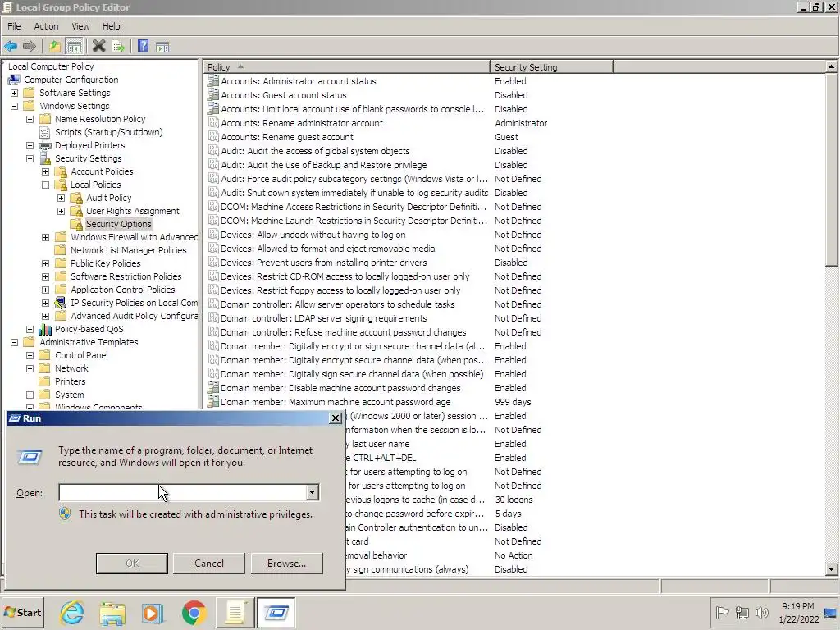Click the UAC shield icon in Run dialog
This screenshot has width=840, height=630.
tap(65, 514)
